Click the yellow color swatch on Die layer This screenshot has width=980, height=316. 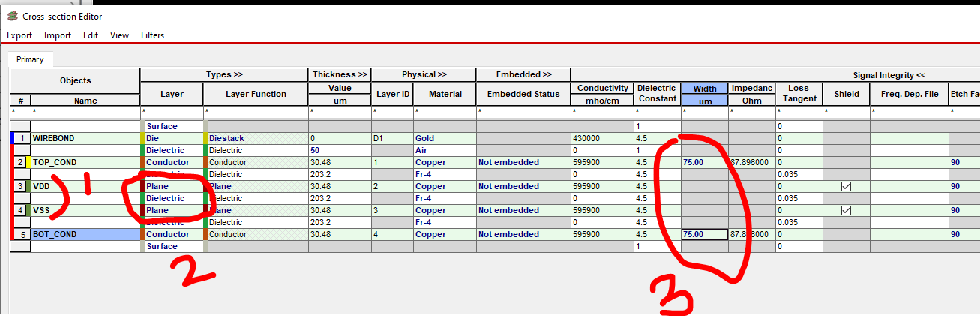point(142,138)
